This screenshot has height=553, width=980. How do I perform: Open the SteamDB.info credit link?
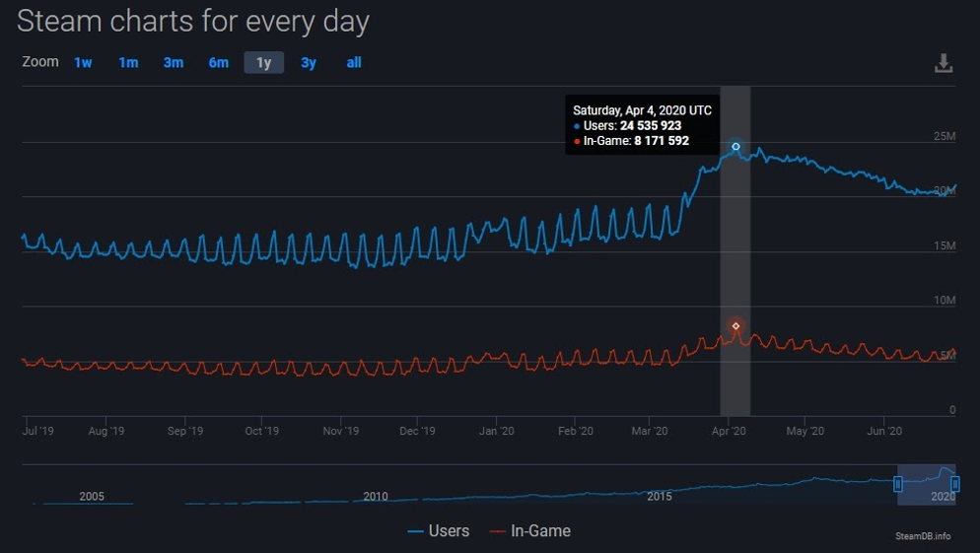(x=923, y=536)
